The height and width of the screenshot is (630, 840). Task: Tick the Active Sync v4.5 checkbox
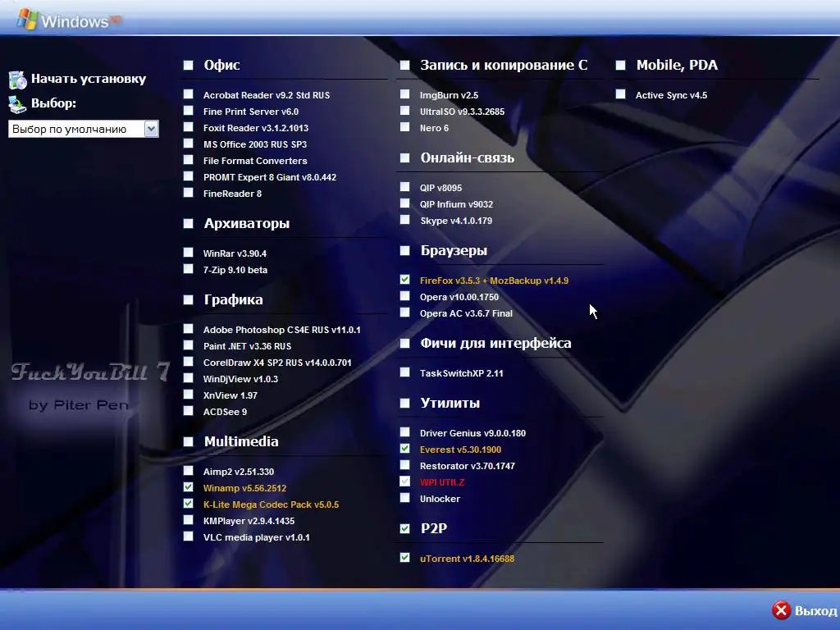point(620,94)
